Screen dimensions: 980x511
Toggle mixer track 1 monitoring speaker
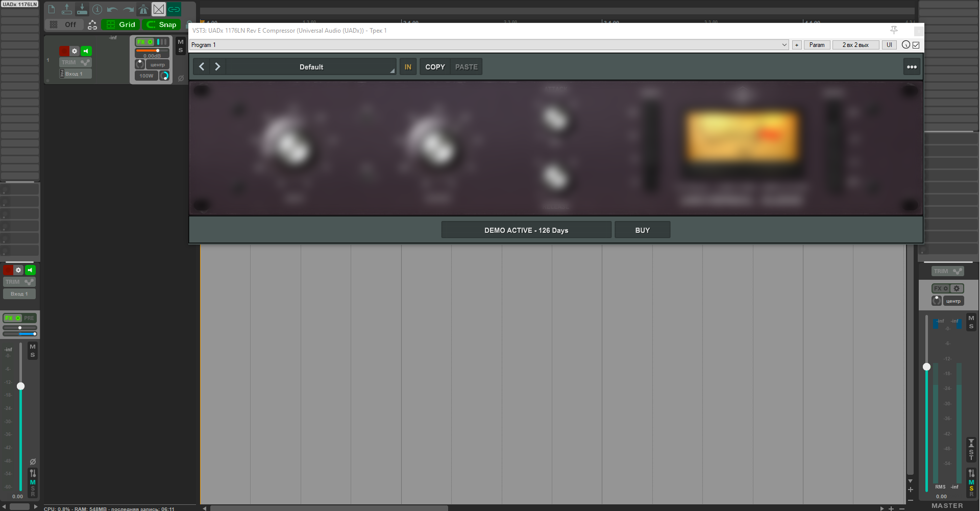point(30,270)
